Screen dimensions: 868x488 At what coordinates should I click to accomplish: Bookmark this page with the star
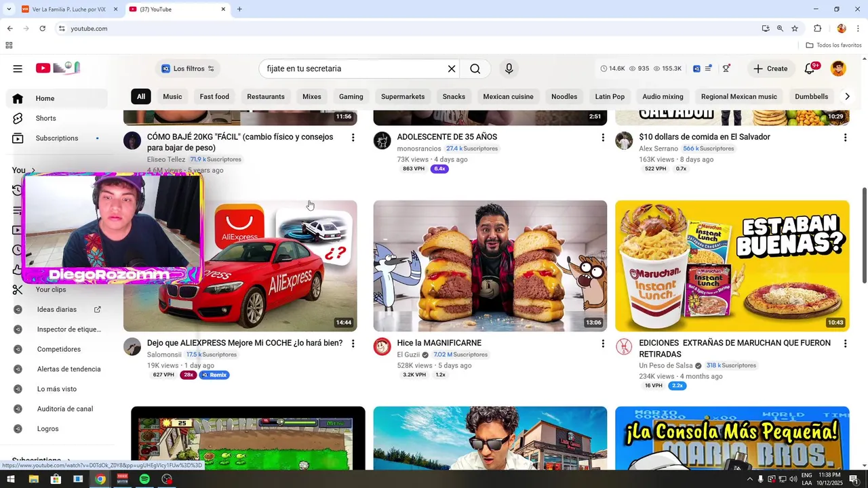pyautogui.click(x=795, y=28)
